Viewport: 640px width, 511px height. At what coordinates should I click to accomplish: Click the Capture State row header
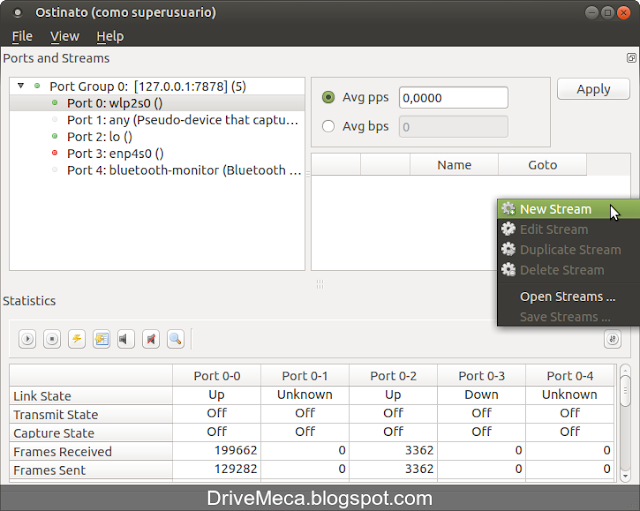click(91, 433)
